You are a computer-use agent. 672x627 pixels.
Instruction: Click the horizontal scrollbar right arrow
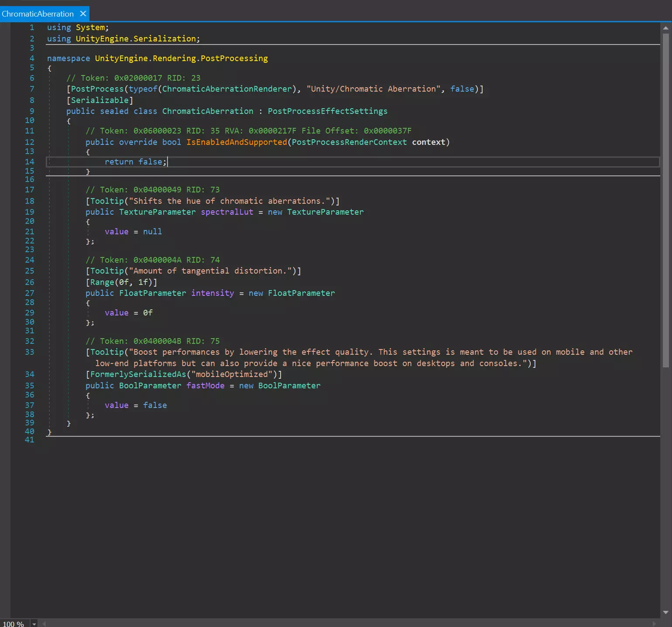pos(654,624)
